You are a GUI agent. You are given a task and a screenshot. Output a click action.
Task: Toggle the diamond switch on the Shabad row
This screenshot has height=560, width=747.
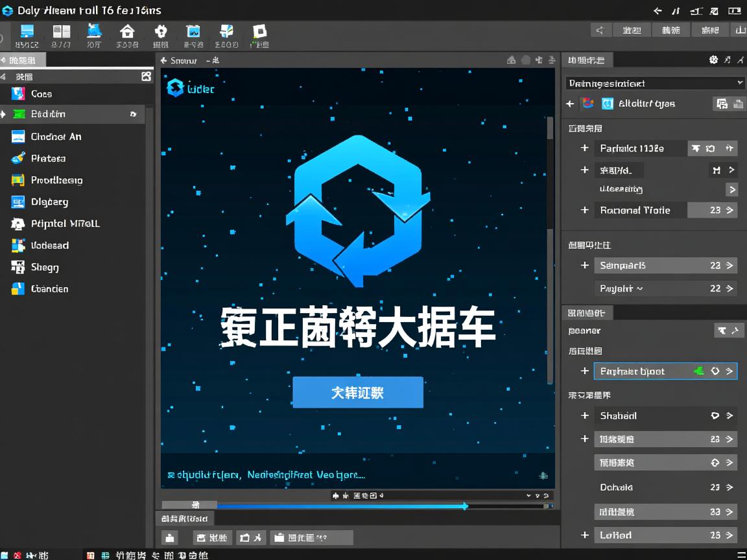tap(715, 415)
